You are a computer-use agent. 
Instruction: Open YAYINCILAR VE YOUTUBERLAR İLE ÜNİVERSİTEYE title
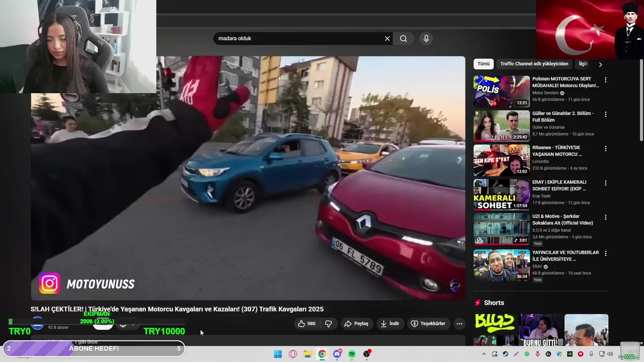pos(566,256)
